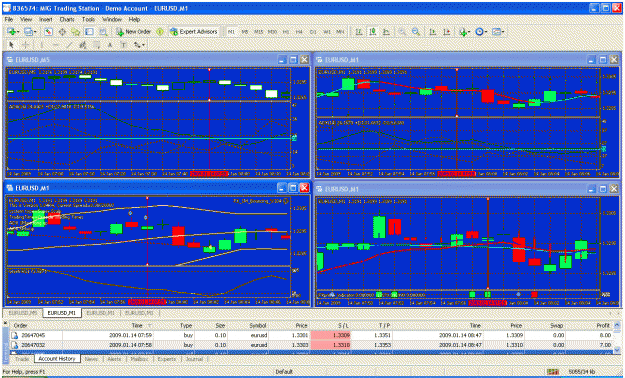Switch to the EURUSD,M5 chart tab
The width and height of the screenshot is (625, 378).
tap(23, 313)
